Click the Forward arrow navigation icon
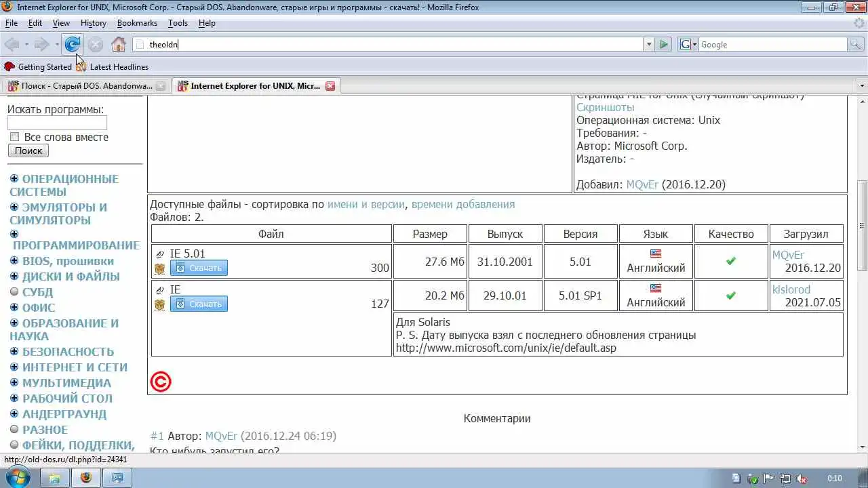 coord(42,45)
